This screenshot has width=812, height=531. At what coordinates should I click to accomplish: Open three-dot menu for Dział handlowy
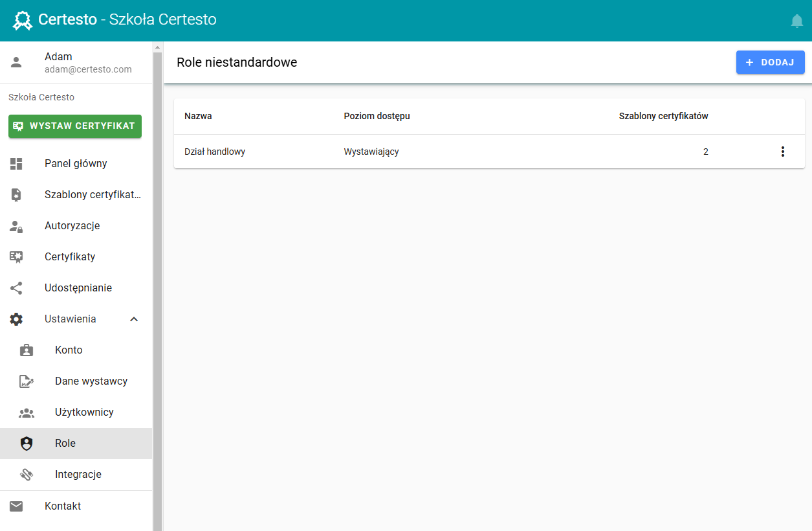(x=783, y=152)
